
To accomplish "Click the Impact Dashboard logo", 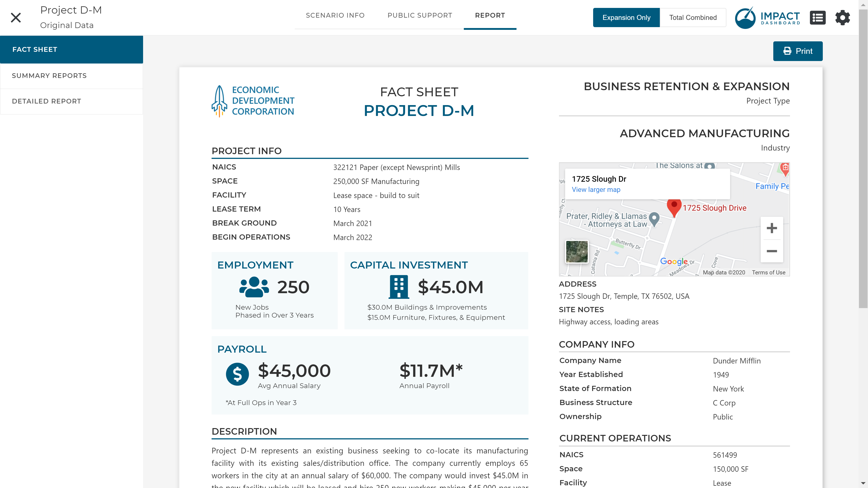I will click(x=767, y=18).
